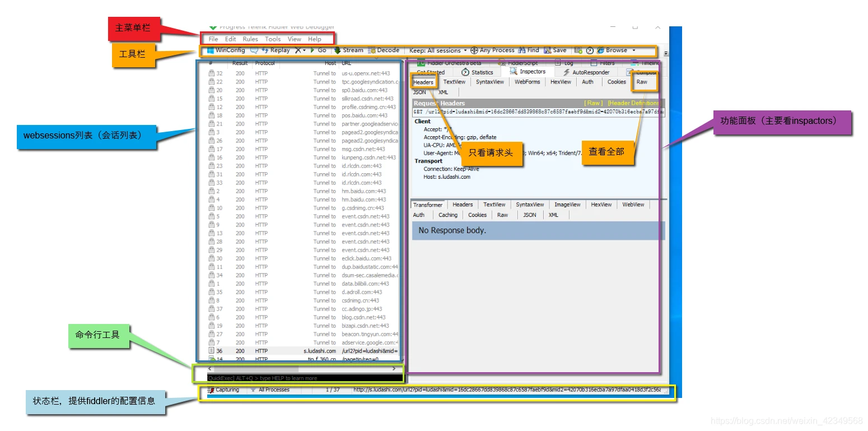Select the request JSON tab
The width and height of the screenshot is (868, 431).
[419, 92]
